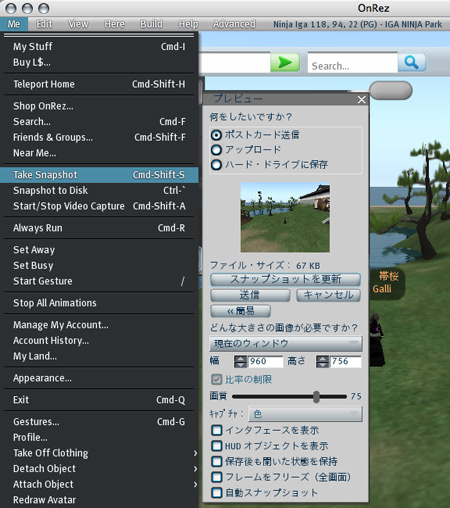Screen dimensions: 450x508
Task: Click the width (幅) stepper arrows
Action: [240, 361]
